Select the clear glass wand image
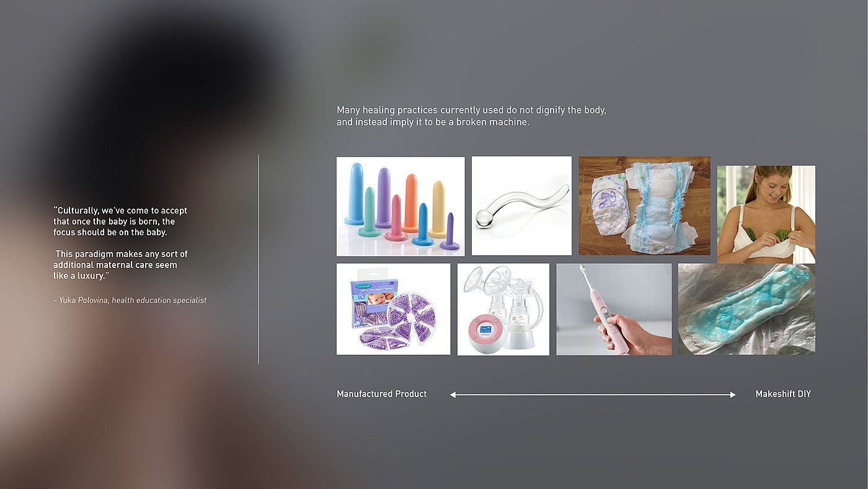868x489 pixels. click(x=521, y=205)
